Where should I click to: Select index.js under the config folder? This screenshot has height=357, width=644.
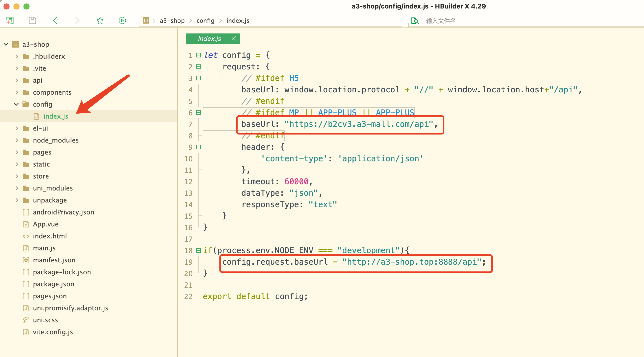point(55,116)
